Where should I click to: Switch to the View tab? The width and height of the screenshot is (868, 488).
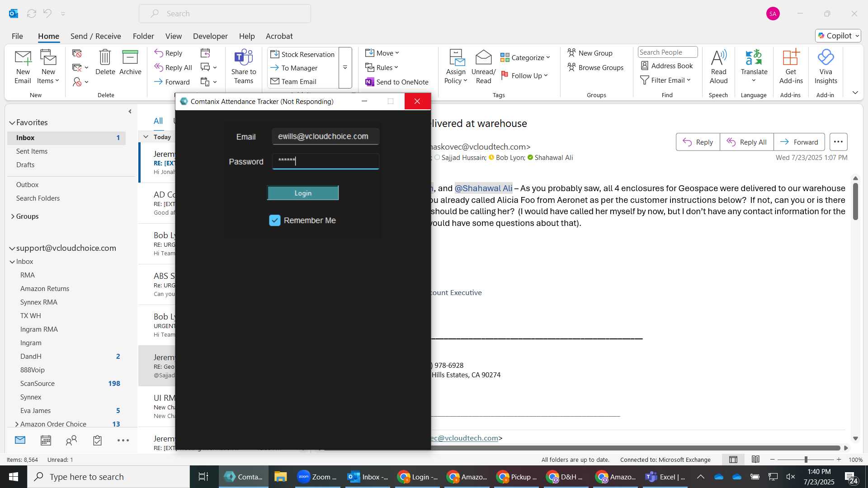pos(173,36)
